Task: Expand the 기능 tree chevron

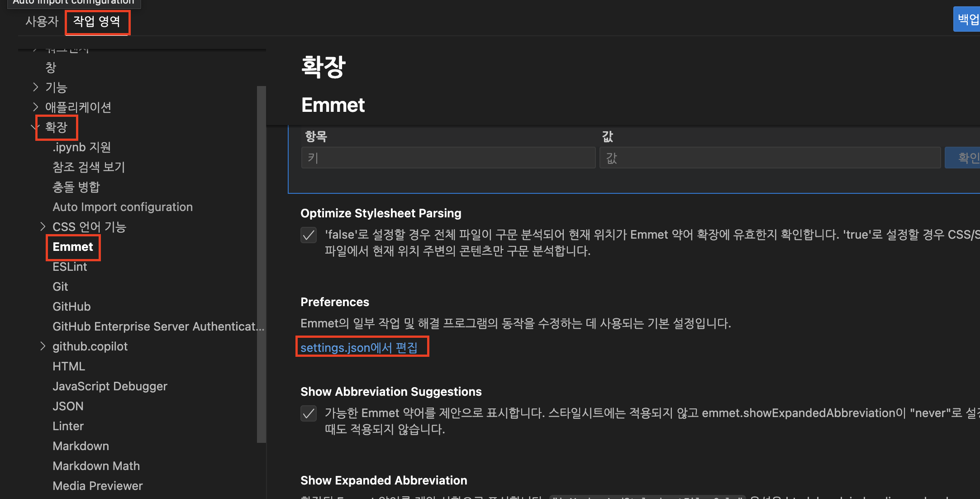Action: (36, 87)
